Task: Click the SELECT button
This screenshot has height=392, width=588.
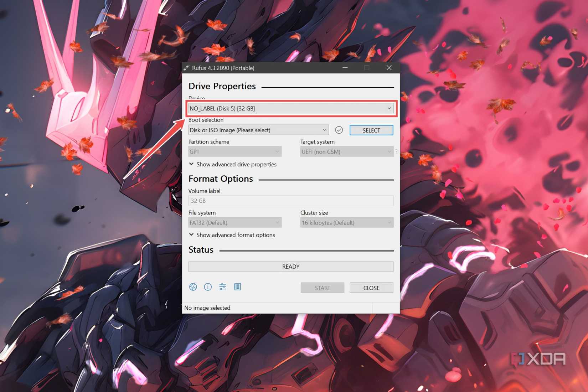Action: point(371,130)
